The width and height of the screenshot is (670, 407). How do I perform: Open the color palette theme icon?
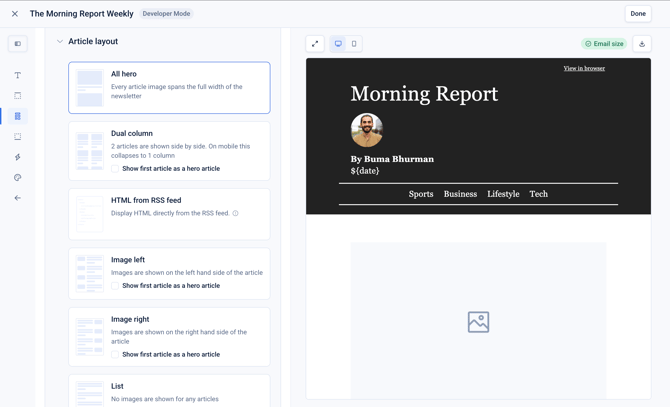click(18, 178)
